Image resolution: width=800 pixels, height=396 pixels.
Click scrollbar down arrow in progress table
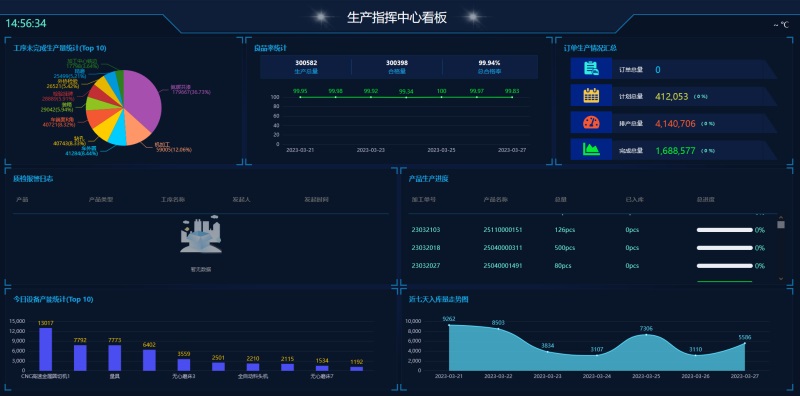pos(781,278)
